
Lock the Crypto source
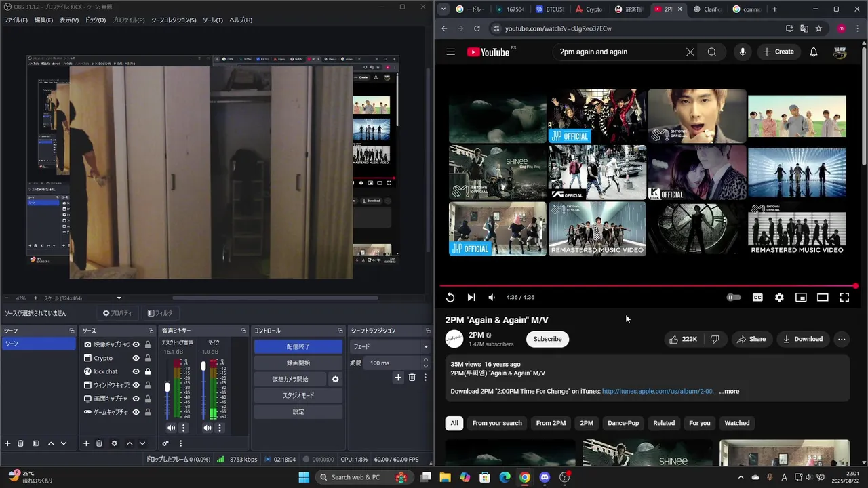click(x=148, y=358)
